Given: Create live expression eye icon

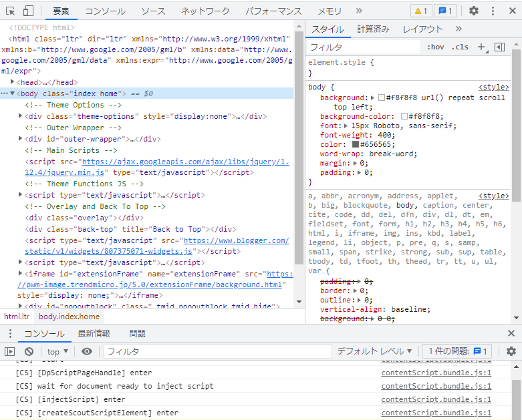Looking at the screenshot, I should coord(87,351).
